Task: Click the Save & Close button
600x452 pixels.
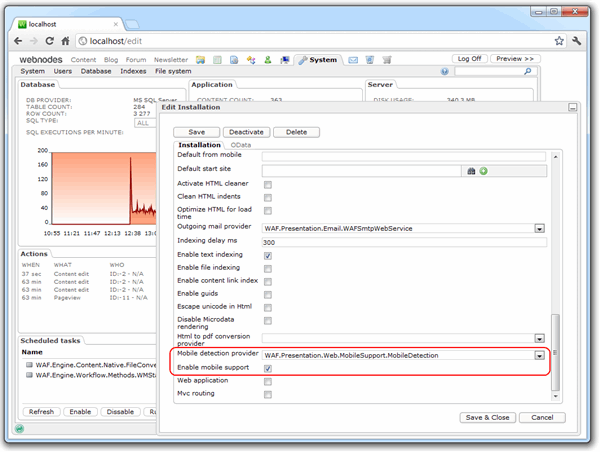Action: [486, 417]
